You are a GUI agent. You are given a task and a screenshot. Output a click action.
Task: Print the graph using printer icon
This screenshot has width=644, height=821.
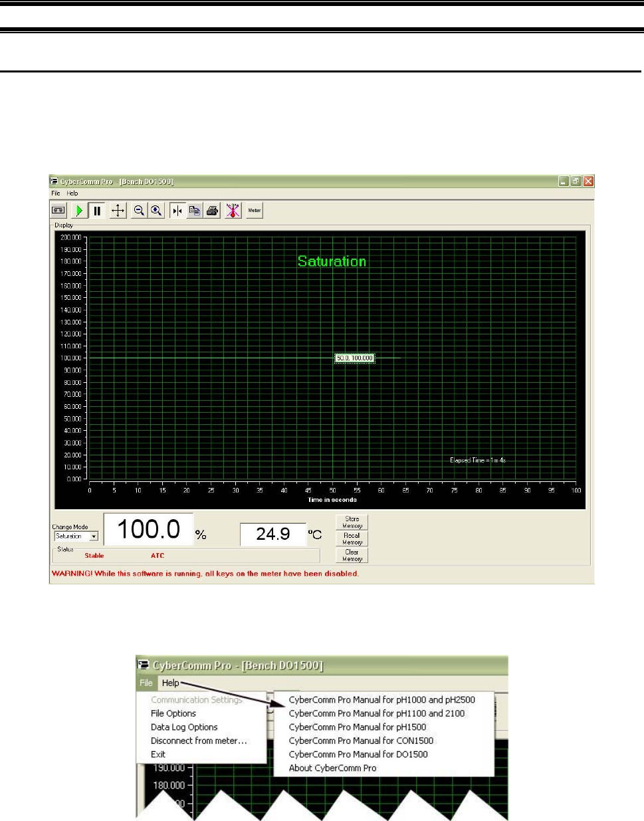pyautogui.click(x=213, y=211)
